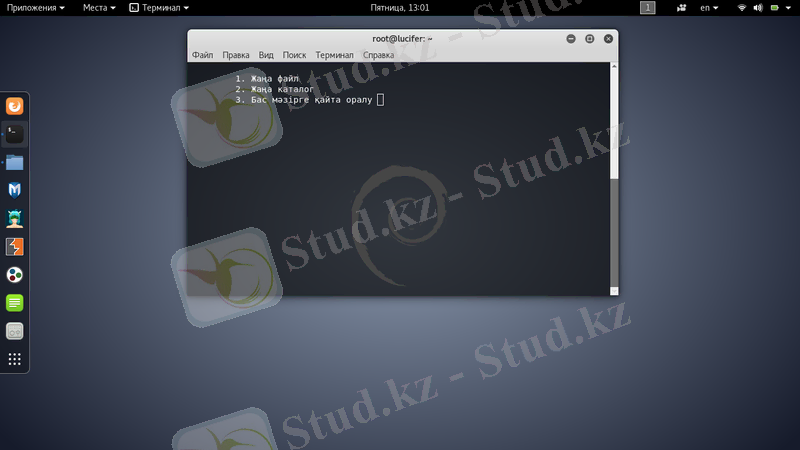The height and width of the screenshot is (450, 800).
Task: Open Firefox from the dock
Action: pos(14,106)
